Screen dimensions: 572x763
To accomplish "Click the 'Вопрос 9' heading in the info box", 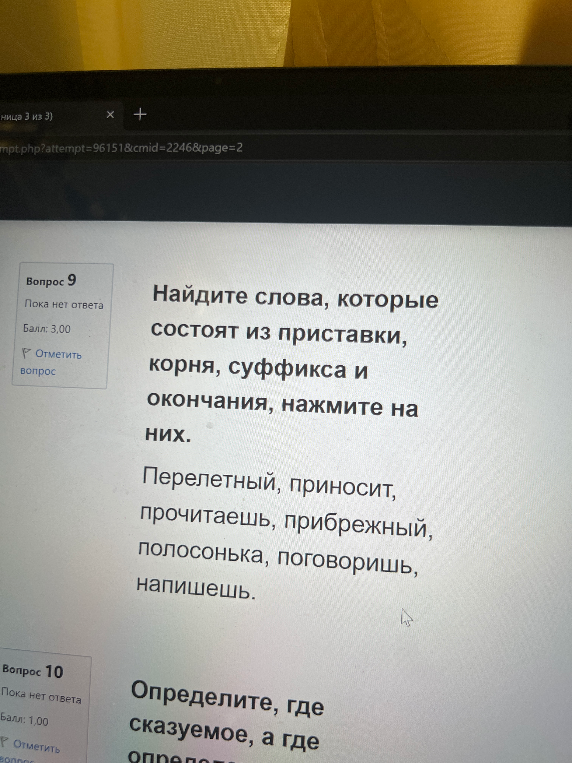I will [x=51, y=280].
